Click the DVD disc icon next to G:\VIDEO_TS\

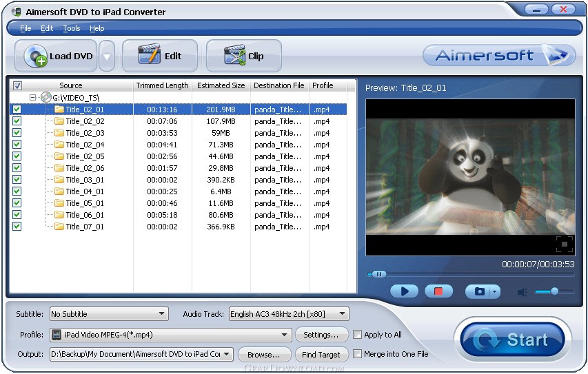pos(45,97)
